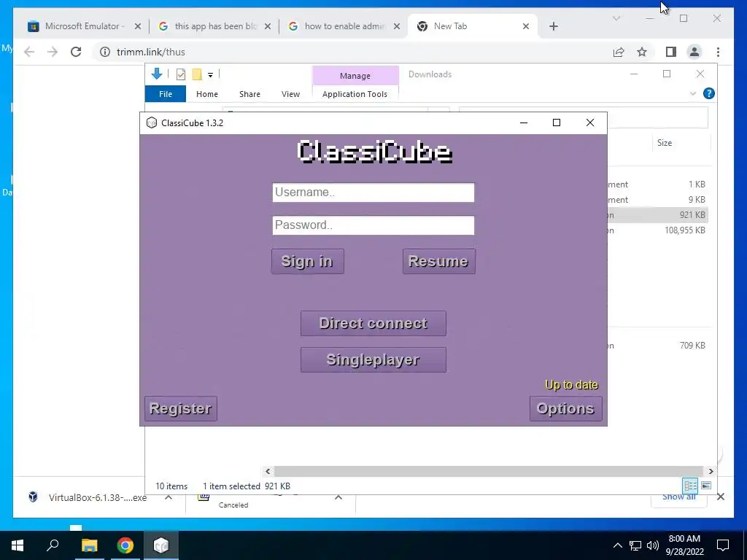Click ClassiCube Sign in button
The image size is (747, 560).
pos(307,261)
